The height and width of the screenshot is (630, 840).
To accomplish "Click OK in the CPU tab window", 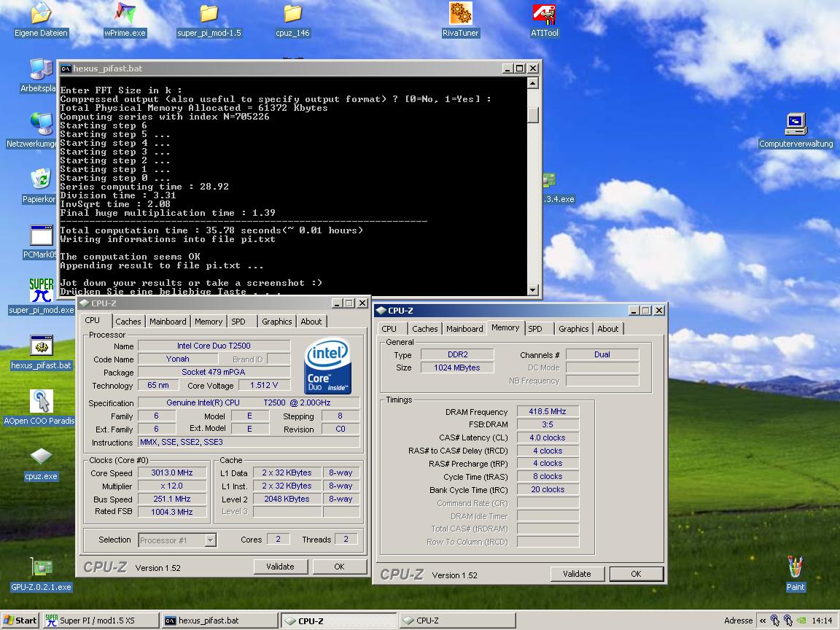I will [340, 567].
